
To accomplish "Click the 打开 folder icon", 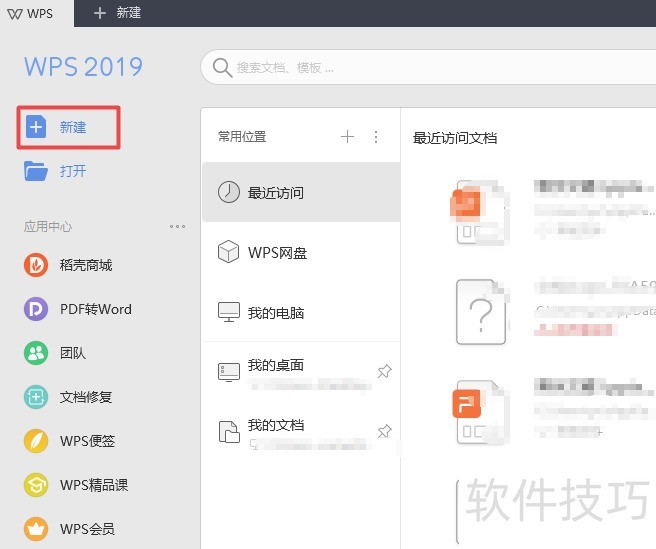I will (x=36, y=171).
